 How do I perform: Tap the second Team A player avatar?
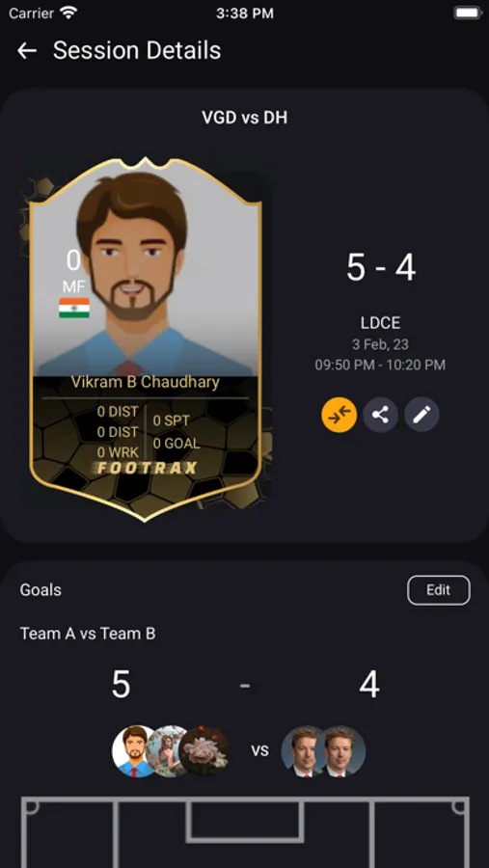coord(168,751)
